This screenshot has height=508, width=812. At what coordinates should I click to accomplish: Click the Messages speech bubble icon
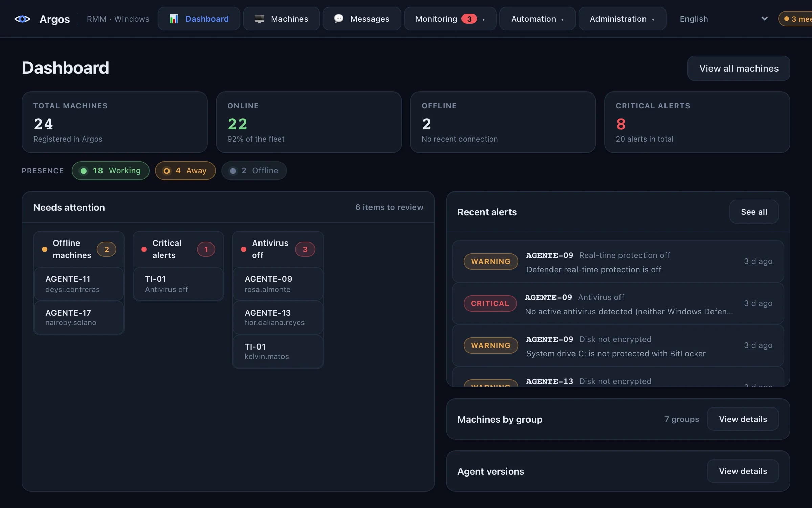point(338,19)
